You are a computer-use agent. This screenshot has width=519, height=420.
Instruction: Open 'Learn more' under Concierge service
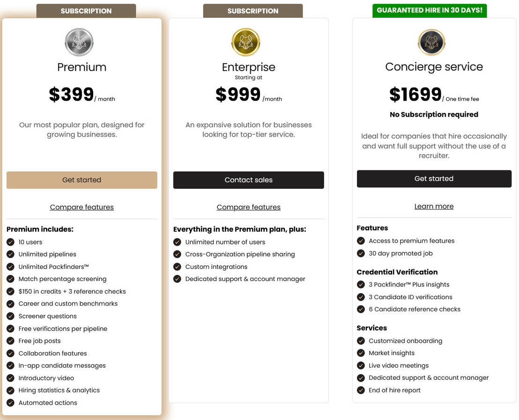click(434, 206)
